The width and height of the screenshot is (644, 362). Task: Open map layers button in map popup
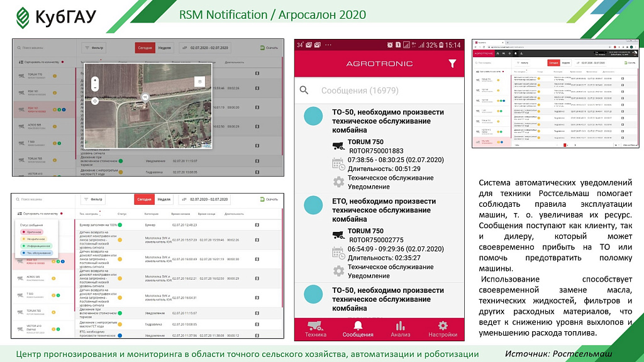point(199,81)
